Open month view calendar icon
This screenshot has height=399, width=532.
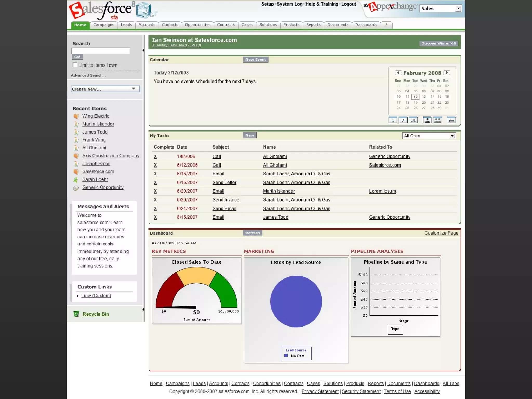coord(413,120)
